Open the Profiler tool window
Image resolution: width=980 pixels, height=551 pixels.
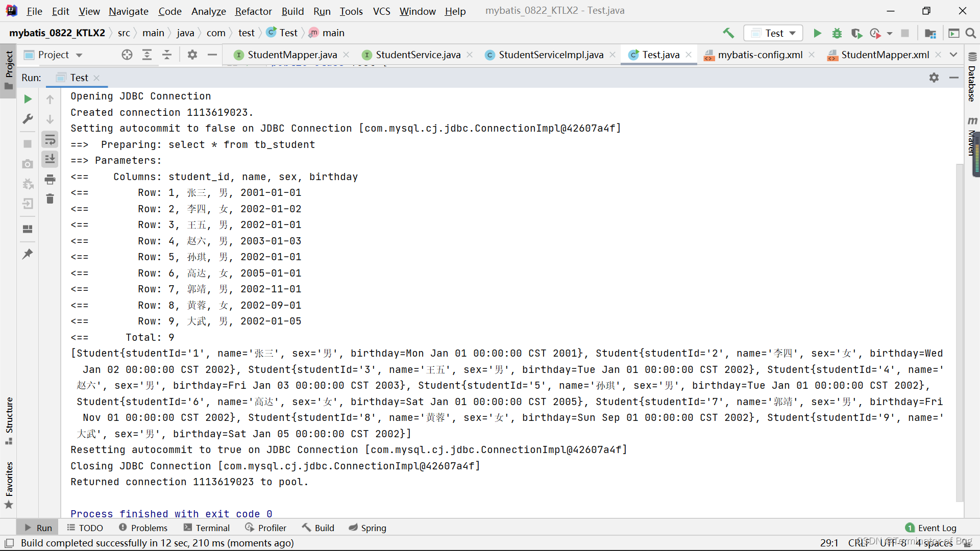265,528
